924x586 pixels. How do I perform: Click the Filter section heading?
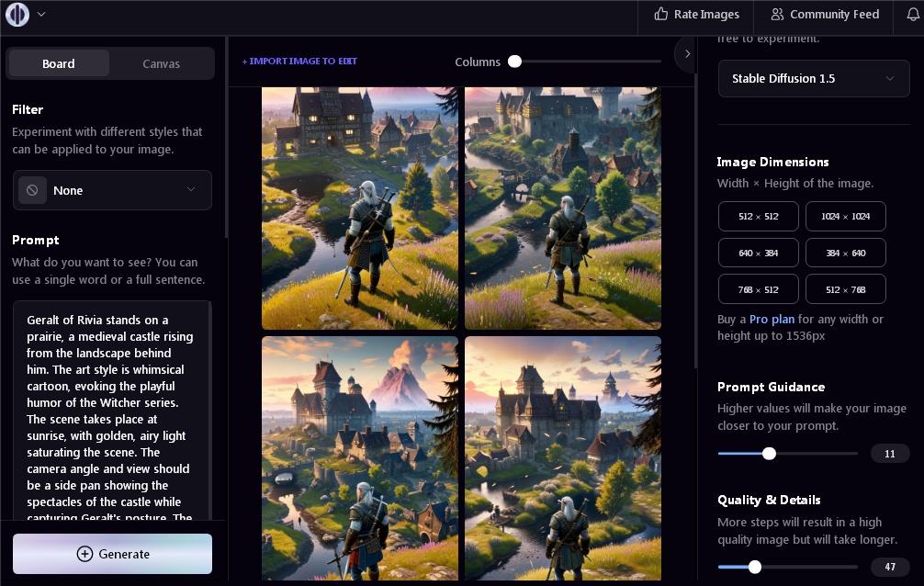[28, 109]
